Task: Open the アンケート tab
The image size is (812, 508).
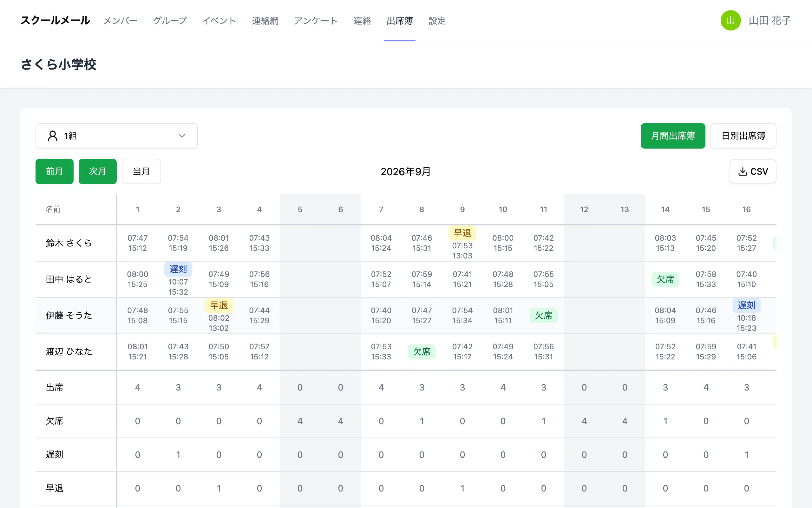Action: point(316,21)
